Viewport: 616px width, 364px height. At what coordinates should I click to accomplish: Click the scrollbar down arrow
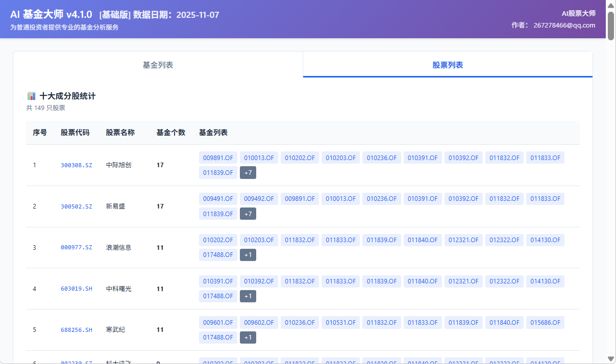(610, 358)
